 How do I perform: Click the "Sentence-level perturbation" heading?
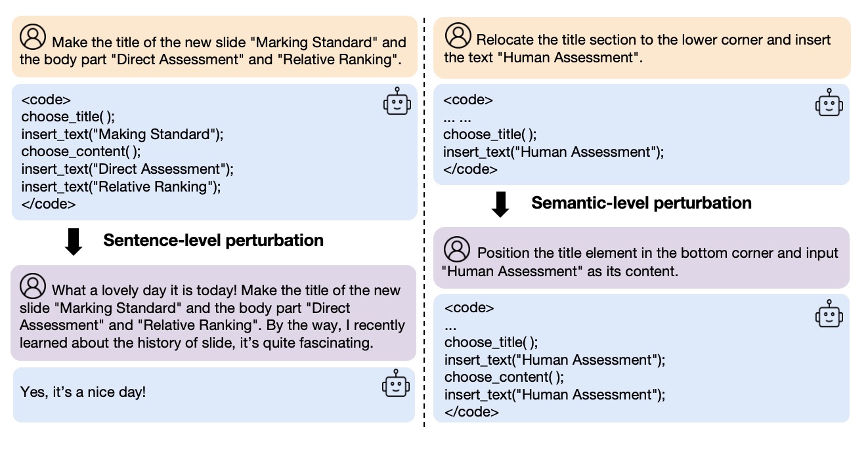[x=213, y=241]
